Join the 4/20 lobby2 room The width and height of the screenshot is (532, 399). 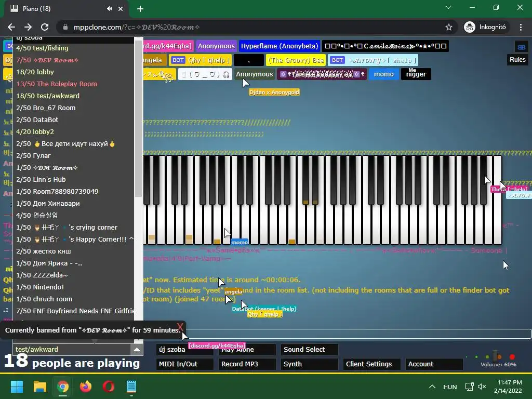coord(74,131)
